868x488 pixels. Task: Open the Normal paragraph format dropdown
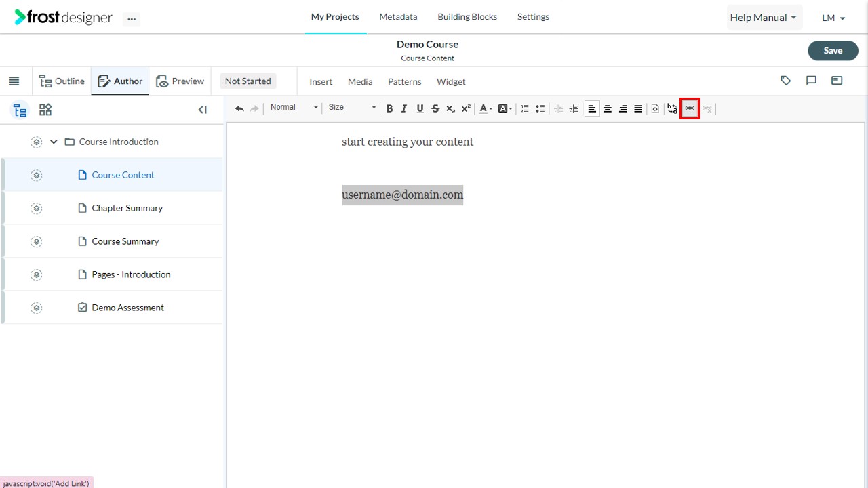pos(293,108)
